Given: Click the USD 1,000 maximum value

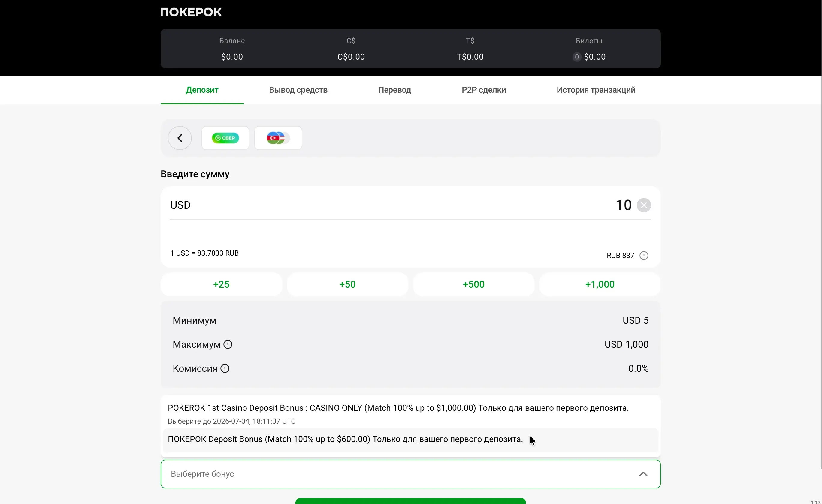Looking at the screenshot, I should [x=627, y=345].
